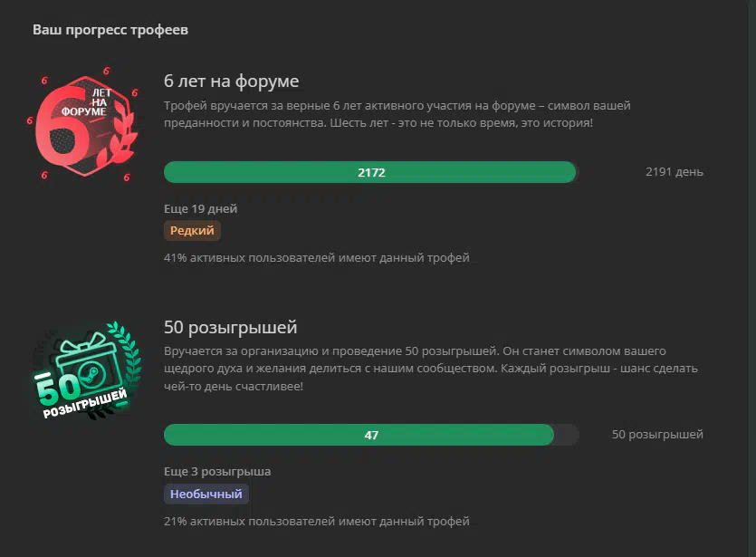This screenshot has width=756, height=557.
Task: Click the "Ваш прогресс трофеев" heading
Action: 110,30
